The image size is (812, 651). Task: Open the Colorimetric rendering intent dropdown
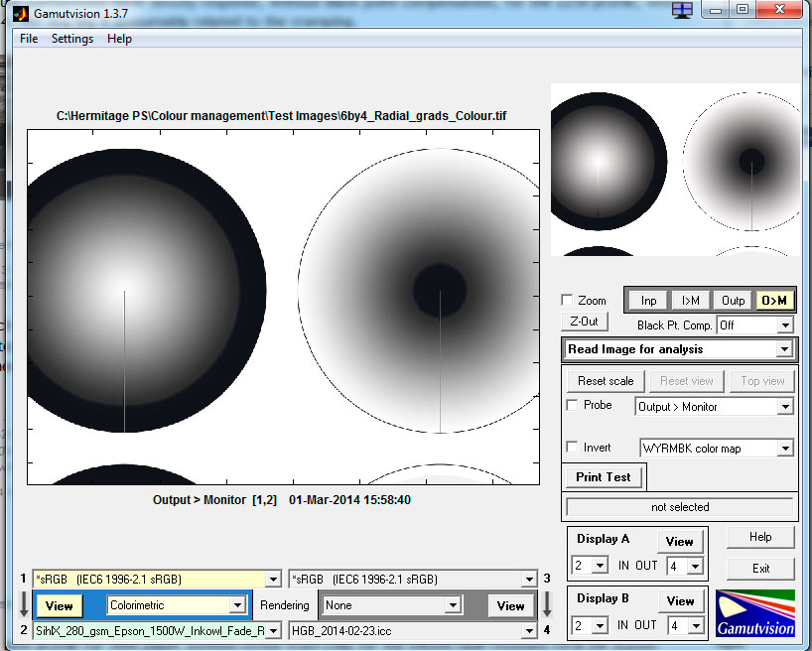point(177,604)
